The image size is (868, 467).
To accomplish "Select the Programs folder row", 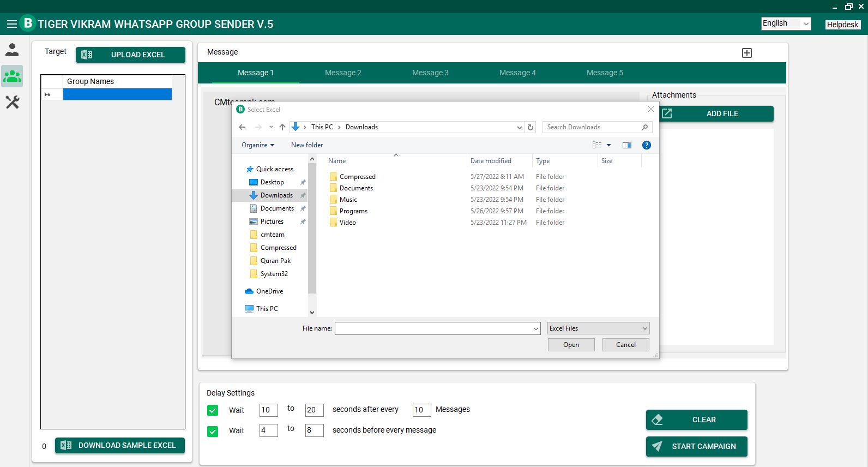I will [x=447, y=211].
